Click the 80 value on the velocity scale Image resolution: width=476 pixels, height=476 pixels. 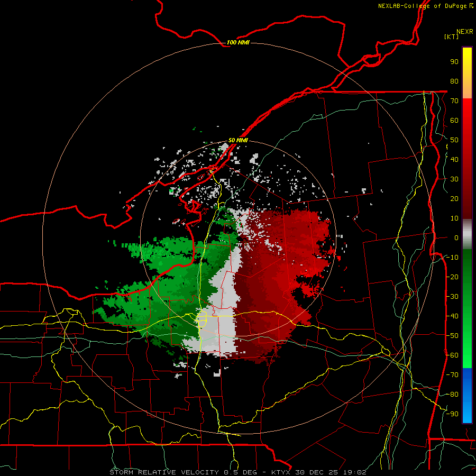tap(454, 81)
